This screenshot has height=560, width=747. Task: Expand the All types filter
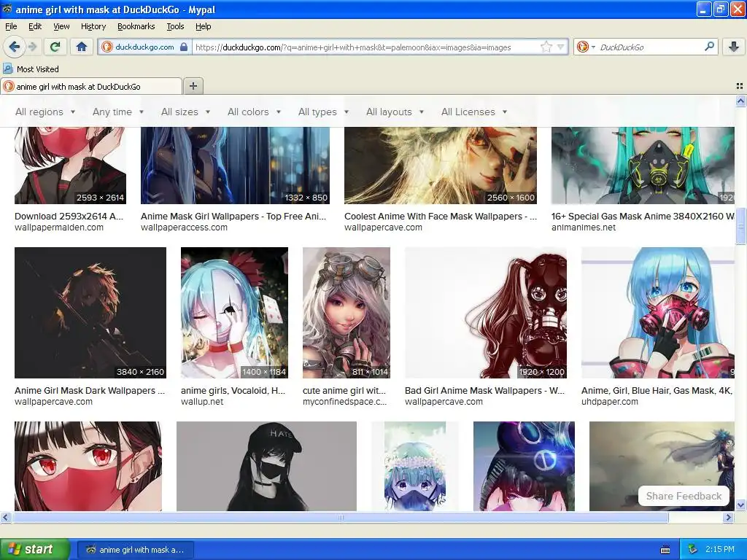coord(323,112)
